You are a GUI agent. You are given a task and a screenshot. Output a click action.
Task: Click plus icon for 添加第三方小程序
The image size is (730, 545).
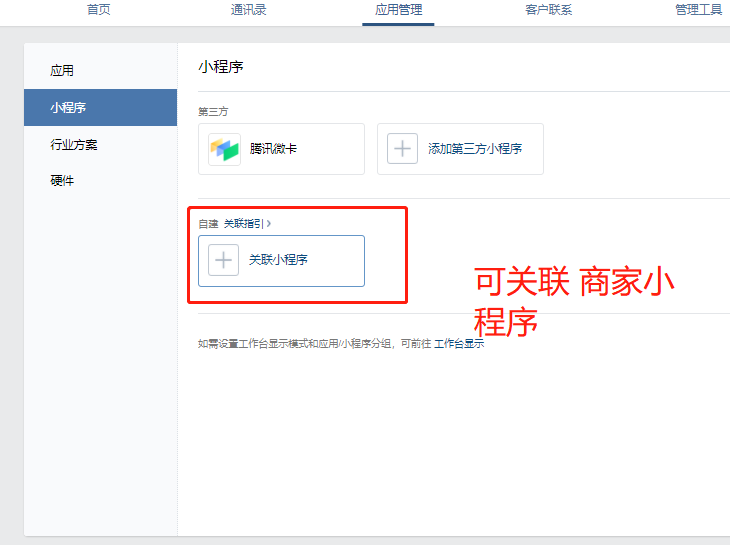(402, 149)
